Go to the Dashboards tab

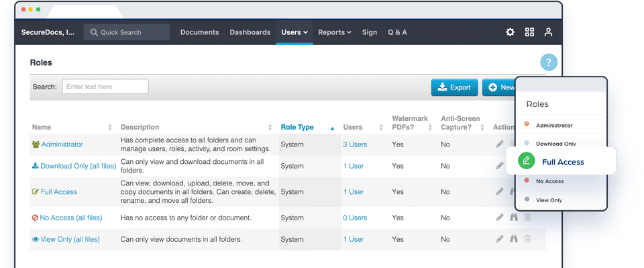click(250, 32)
